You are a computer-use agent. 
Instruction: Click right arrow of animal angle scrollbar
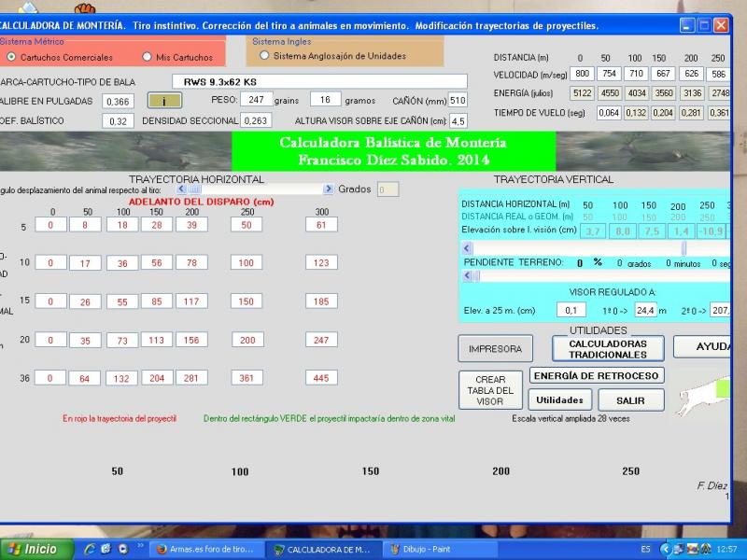325,189
